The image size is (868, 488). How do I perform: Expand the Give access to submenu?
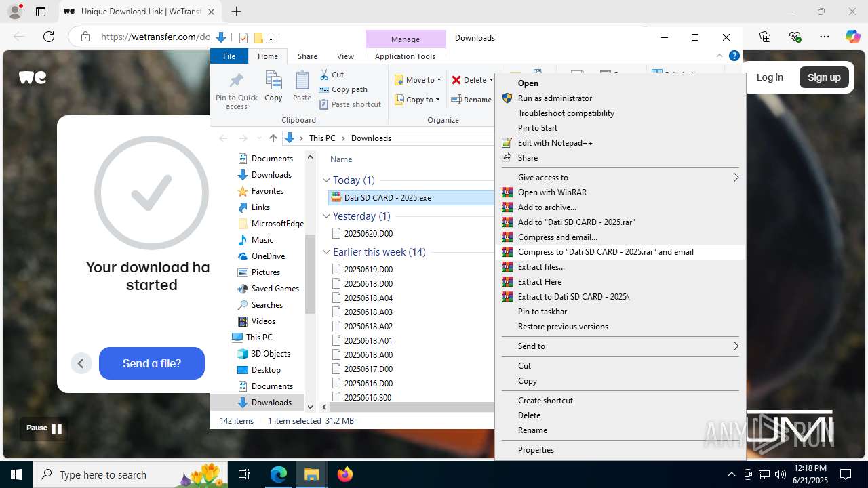click(620, 178)
